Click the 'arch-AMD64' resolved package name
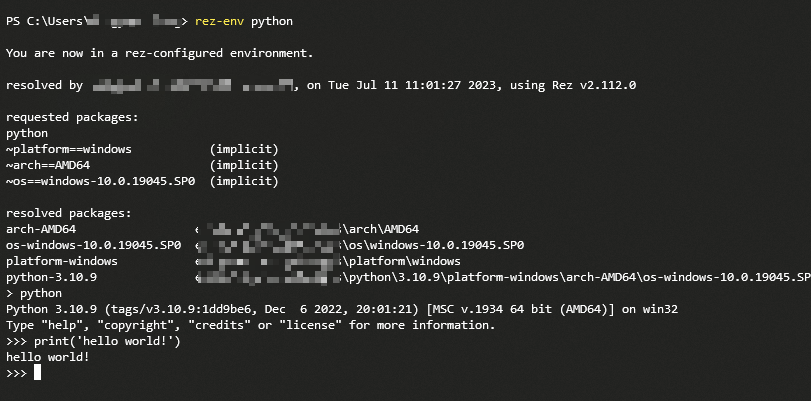This screenshot has height=401, width=811. tap(42, 229)
